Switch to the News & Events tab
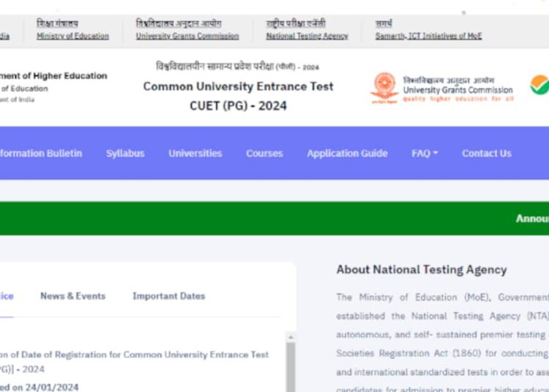Screen dimensions: 549x392 pos(72,296)
